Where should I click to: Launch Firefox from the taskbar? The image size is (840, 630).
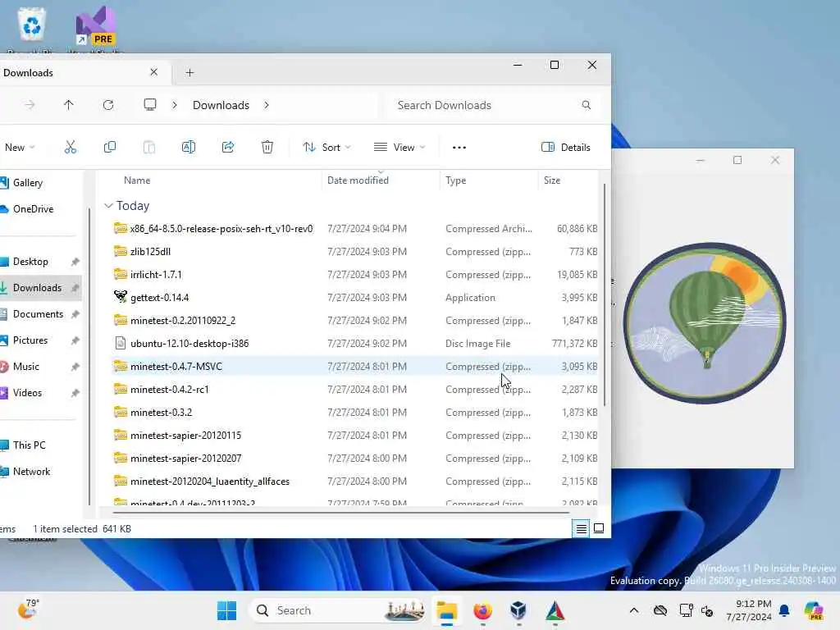click(x=482, y=610)
